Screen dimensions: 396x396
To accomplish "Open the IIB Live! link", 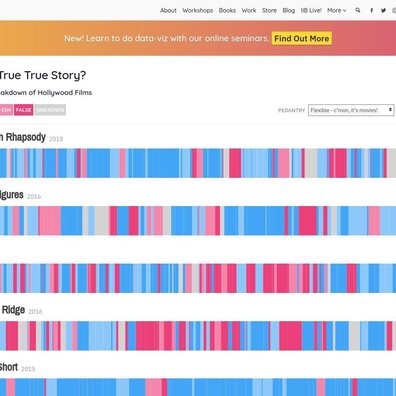I will 311,10.
